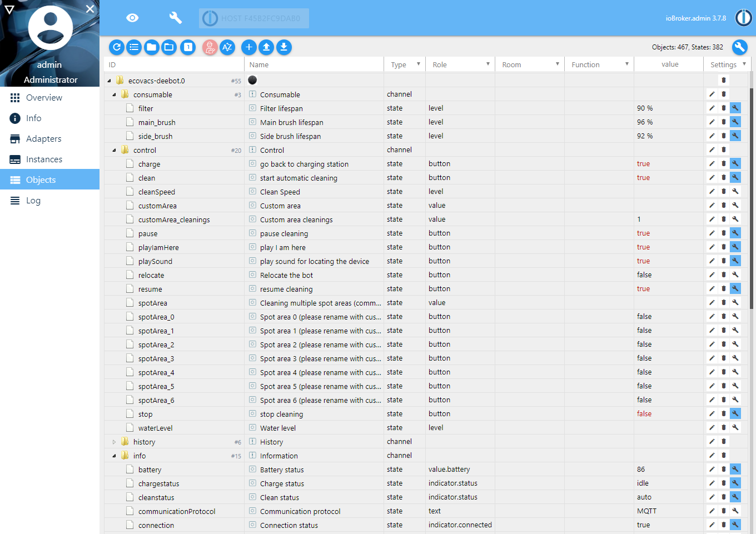Screen dimensions: 756x534
Task: Edit the filter object pencil icon
Action: click(x=712, y=108)
